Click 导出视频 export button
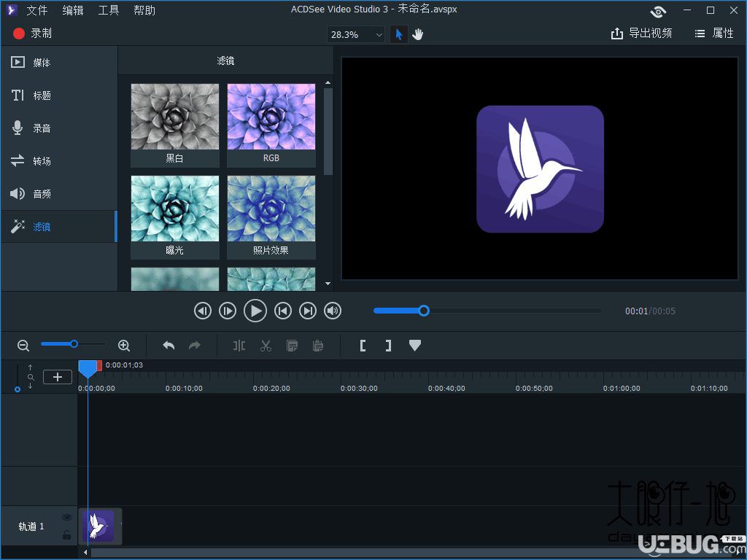This screenshot has width=747, height=560. pyautogui.click(x=641, y=34)
